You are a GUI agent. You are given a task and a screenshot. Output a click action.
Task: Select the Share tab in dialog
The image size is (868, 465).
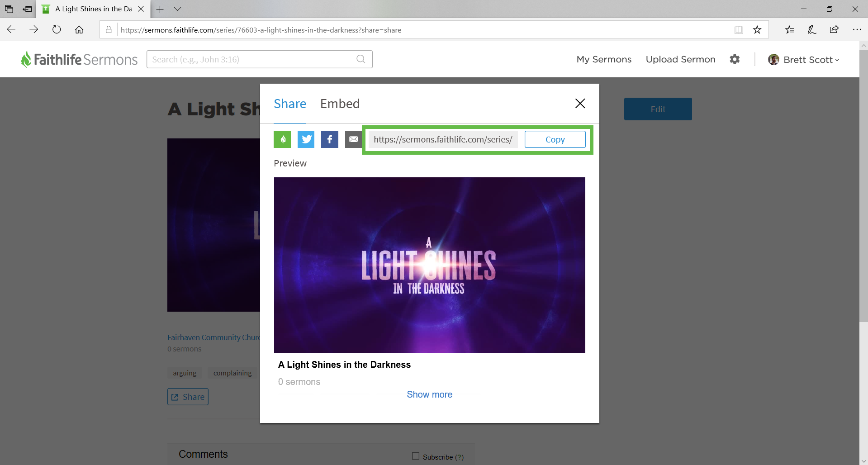[290, 104]
